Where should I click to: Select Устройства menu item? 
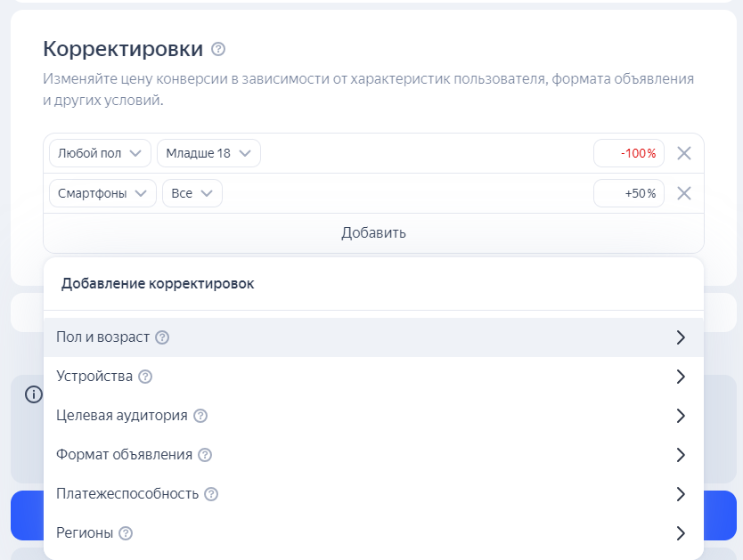(x=373, y=377)
